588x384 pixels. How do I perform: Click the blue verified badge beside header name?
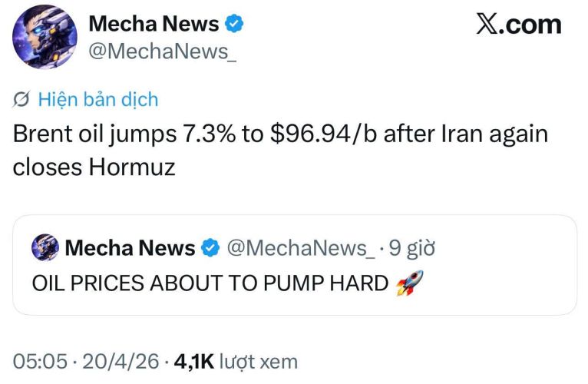tap(233, 25)
